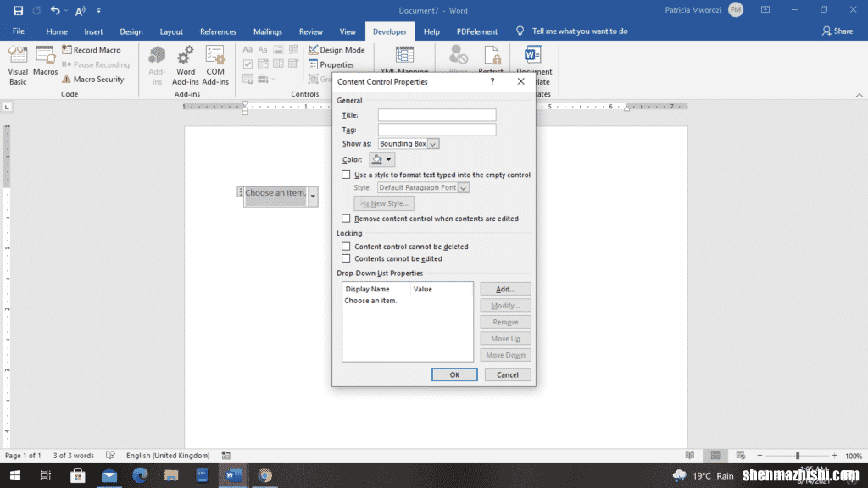Click the New Style... button
868x488 pixels.
[384, 203]
